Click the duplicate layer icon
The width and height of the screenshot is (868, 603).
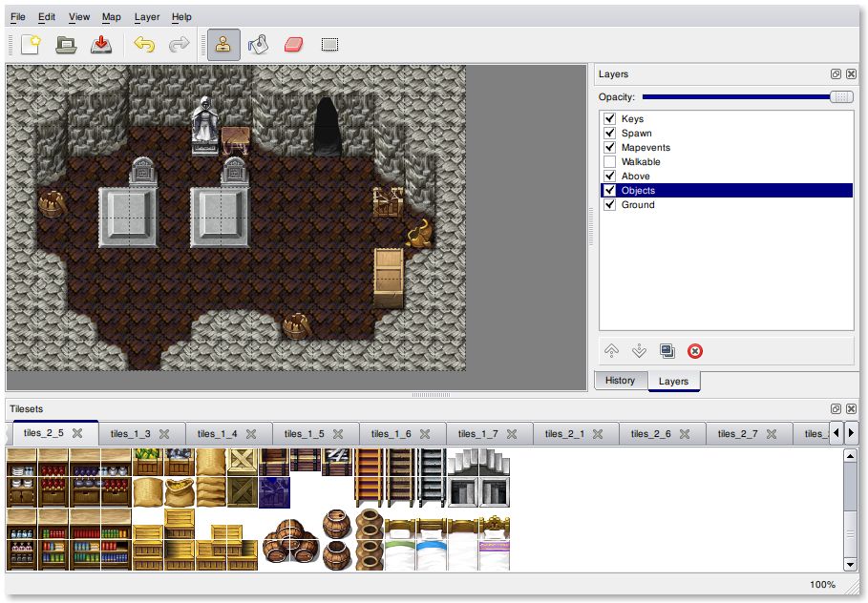(667, 351)
